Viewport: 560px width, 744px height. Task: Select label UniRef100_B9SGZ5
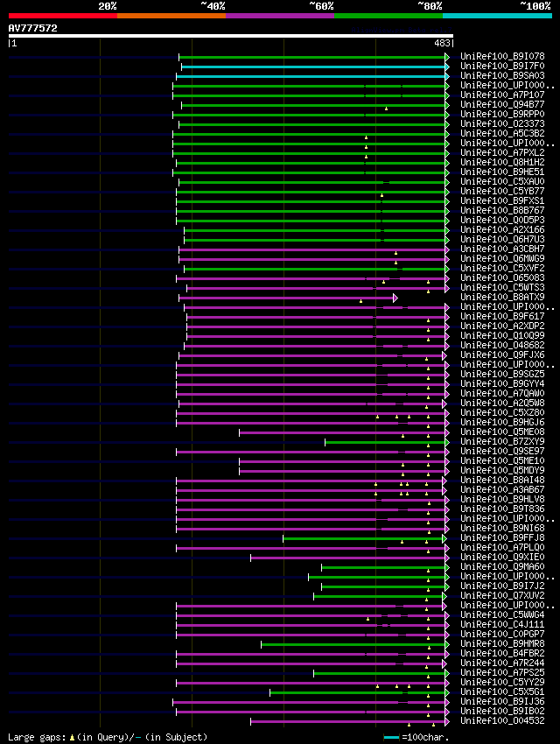(502, 375)
